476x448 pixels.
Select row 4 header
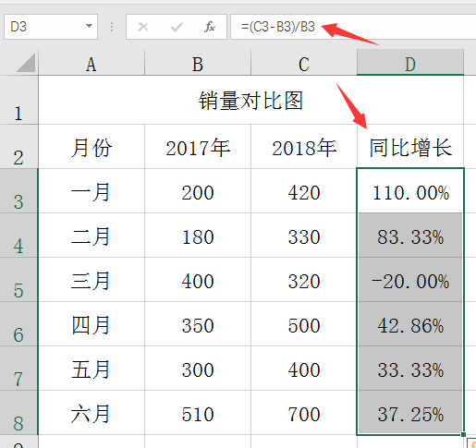tap(18, 235)
